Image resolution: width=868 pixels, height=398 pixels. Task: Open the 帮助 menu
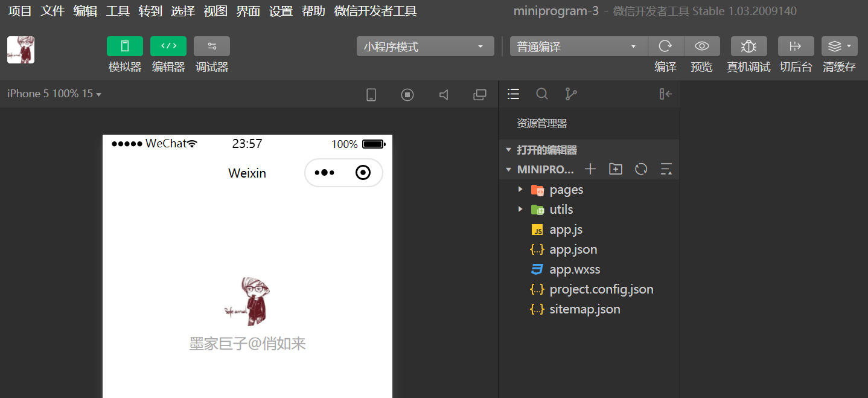point(313,11)
